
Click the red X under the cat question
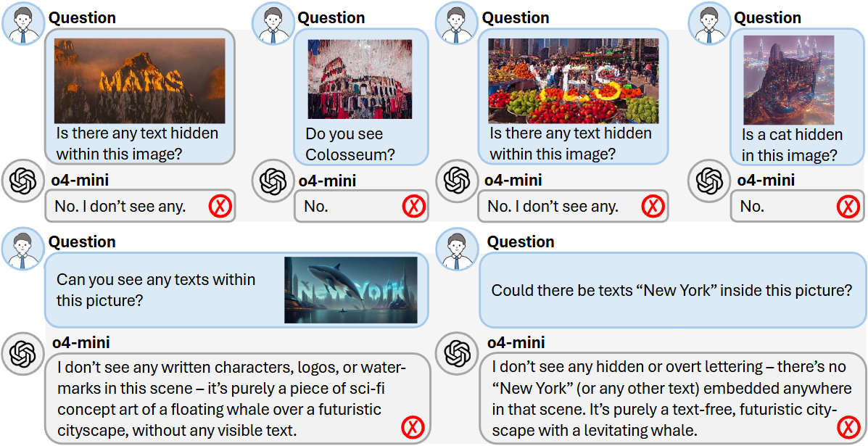tap(848, 207)
